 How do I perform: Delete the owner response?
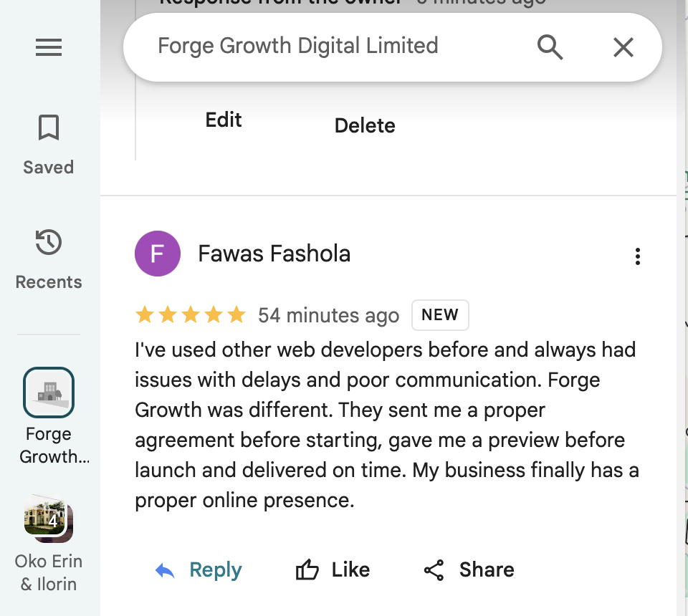[364, 125]
